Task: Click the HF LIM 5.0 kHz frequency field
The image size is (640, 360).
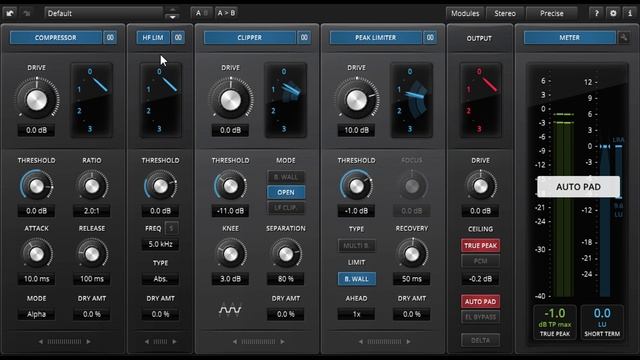Action: pyautogui.click(x=160, y=244)
